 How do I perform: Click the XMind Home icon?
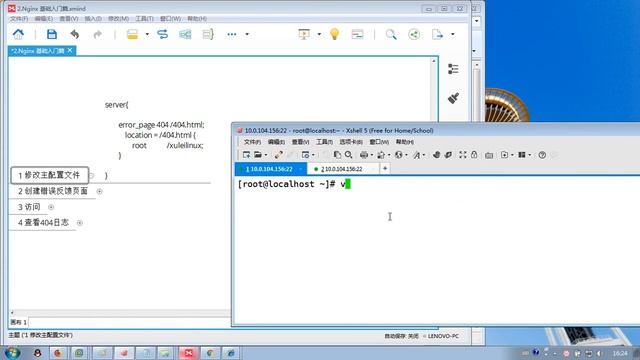click(18, 34)
